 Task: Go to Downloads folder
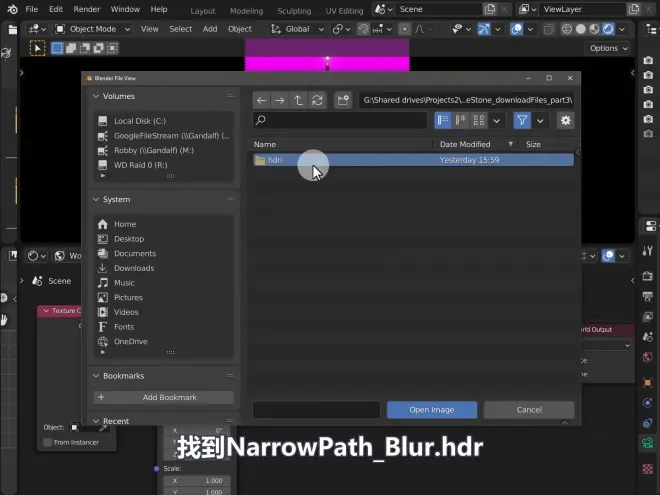coord(164,268)
